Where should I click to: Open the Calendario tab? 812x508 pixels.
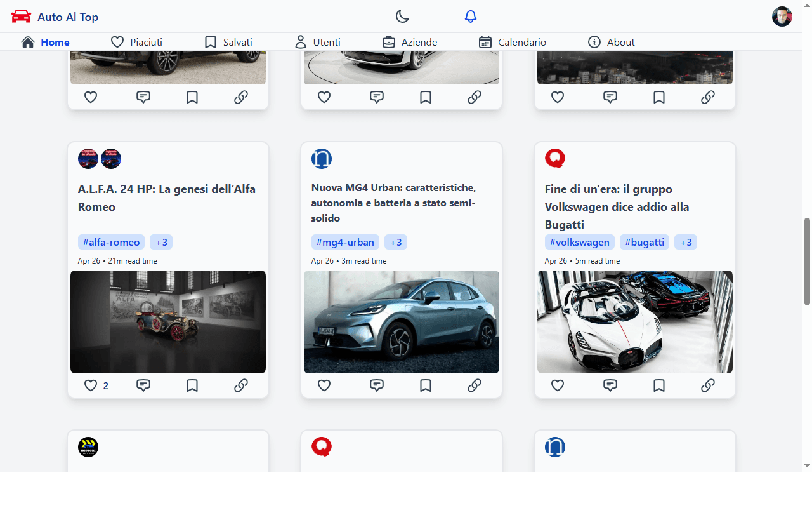point(513,42)
